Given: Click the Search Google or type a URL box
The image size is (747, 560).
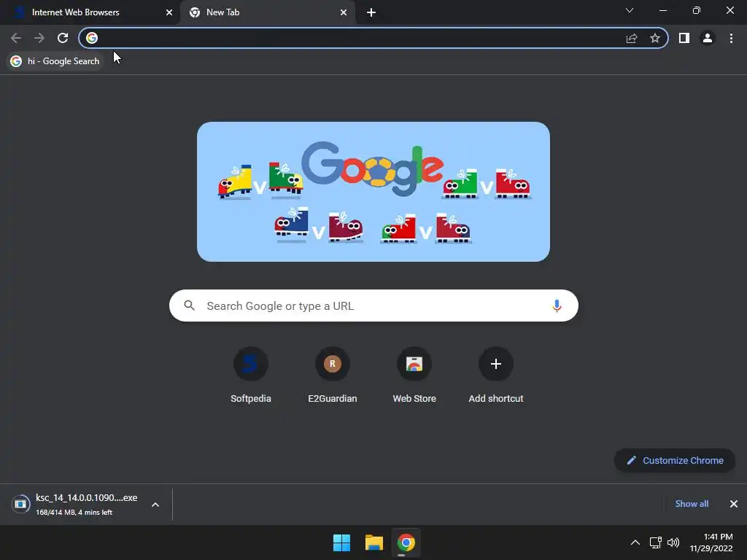Looking at the screenshot, I should point(373,306).
